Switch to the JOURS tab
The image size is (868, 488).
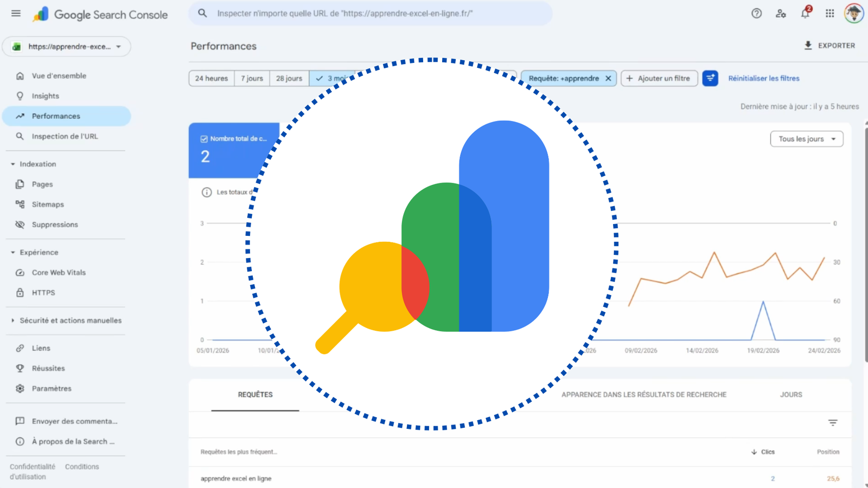pos(791,395)
